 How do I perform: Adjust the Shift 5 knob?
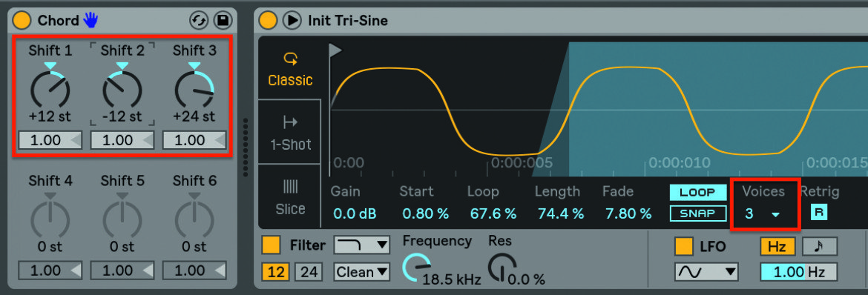coord(122,220)
